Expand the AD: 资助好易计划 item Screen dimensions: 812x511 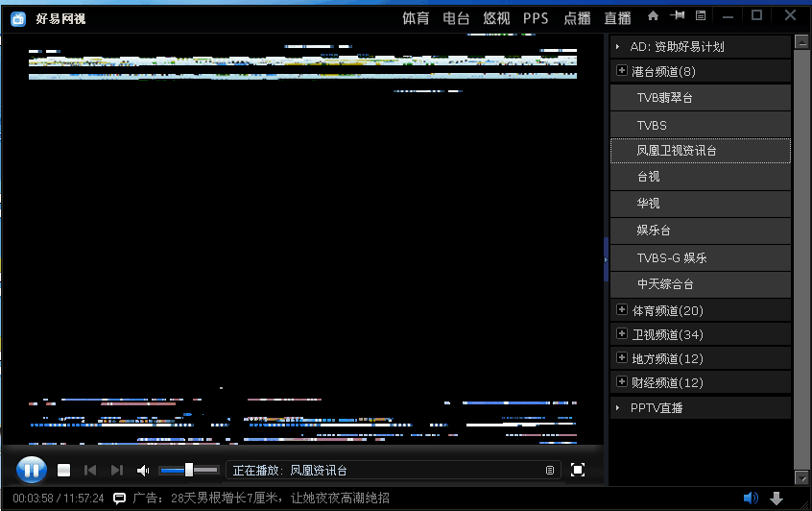[701, 47]
